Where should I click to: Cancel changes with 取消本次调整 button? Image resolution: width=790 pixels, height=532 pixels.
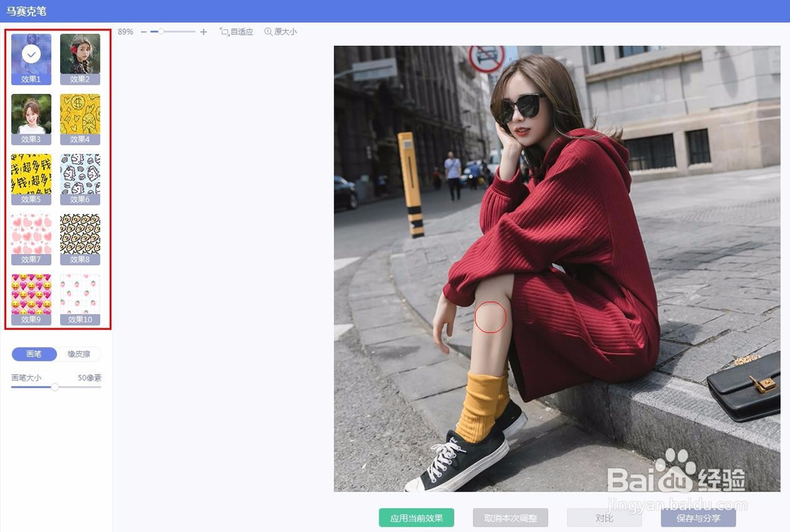point(510,518)
